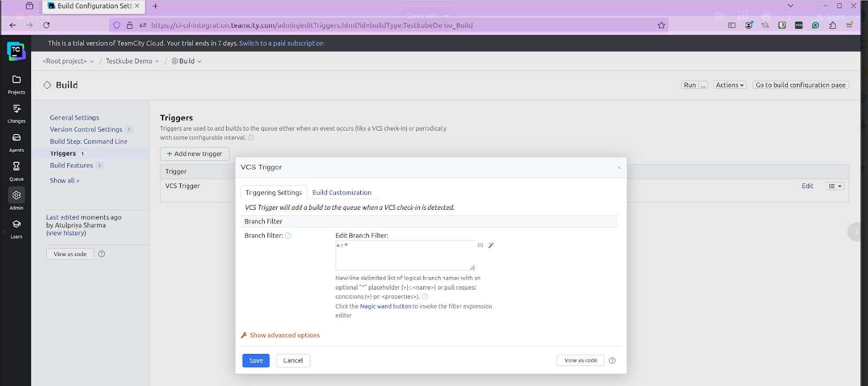Open browser extensions puzzle icon
868x386 pixels.
tap(832, 25)
